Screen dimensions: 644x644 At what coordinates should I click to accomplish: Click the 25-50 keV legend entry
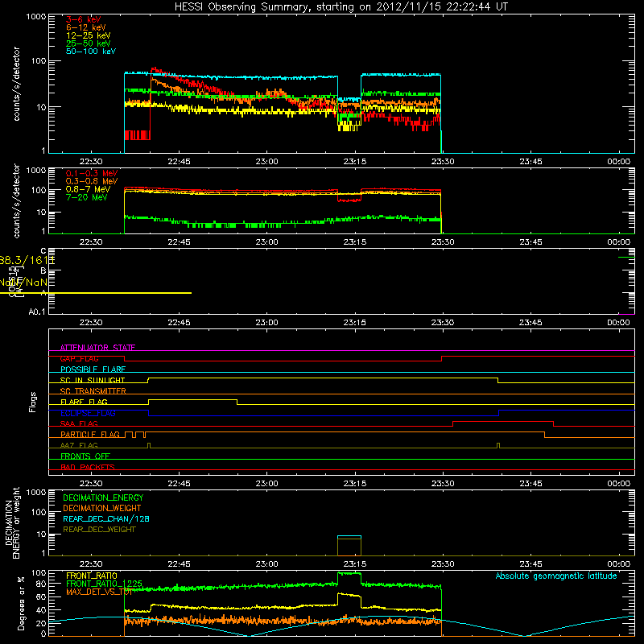(x=88, y=43)
